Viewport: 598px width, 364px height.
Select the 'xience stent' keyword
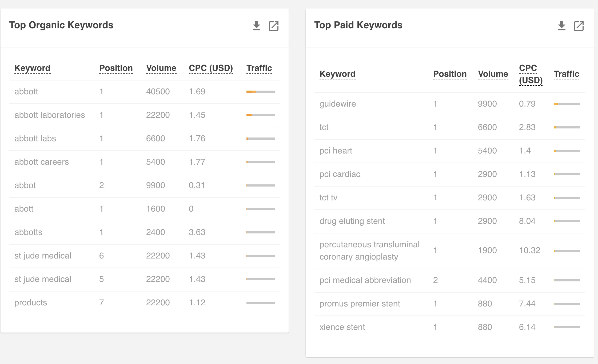click(342, 327)
